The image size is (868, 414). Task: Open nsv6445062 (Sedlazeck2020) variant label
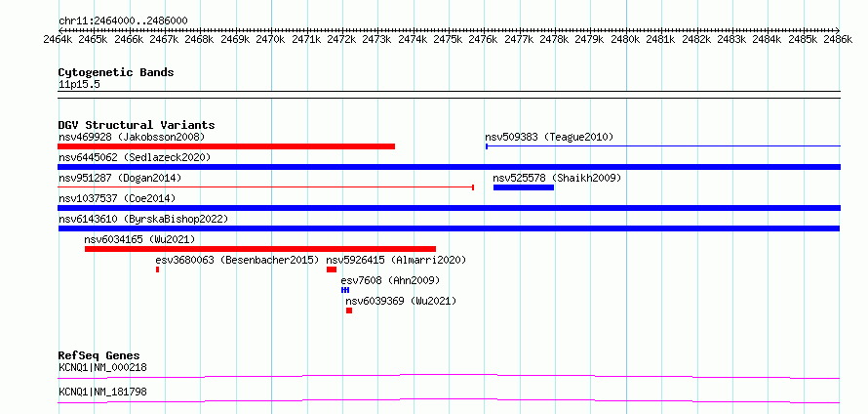point(135,157)
